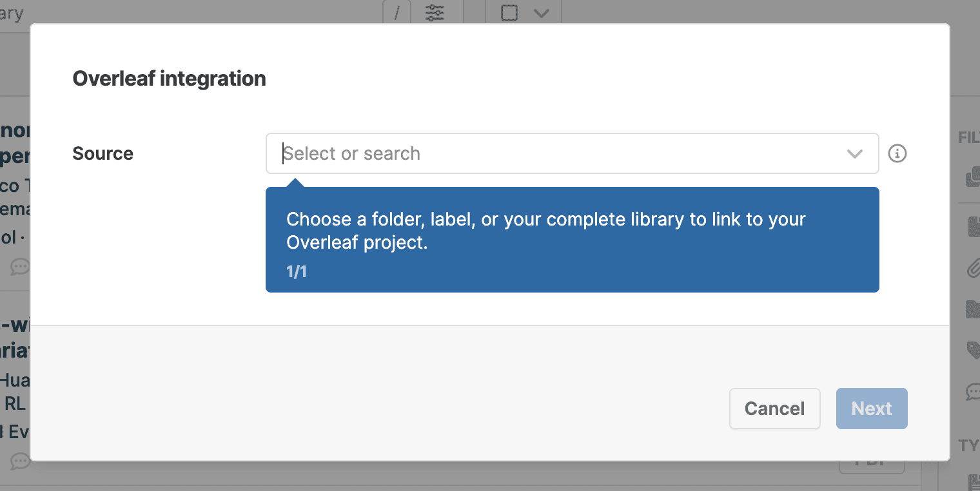Open the chevron next to the select-all checkbox
This screenshot has width=980, height=491.
(542, 12)
